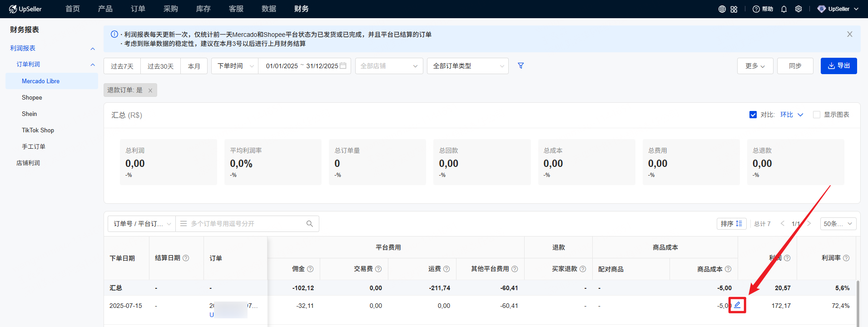Expand the 更多 dropdown button

tap(755, 66)
